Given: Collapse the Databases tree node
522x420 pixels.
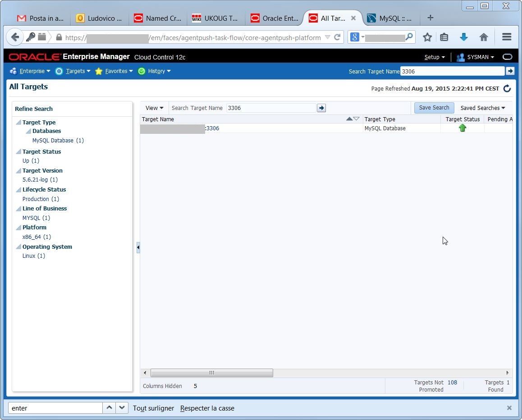Looking at the screenshot, I should [x=29, y=131].
